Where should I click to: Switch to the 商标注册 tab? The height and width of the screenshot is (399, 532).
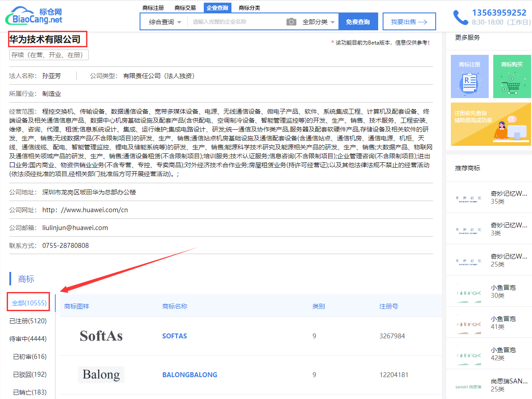pos(153,8)
